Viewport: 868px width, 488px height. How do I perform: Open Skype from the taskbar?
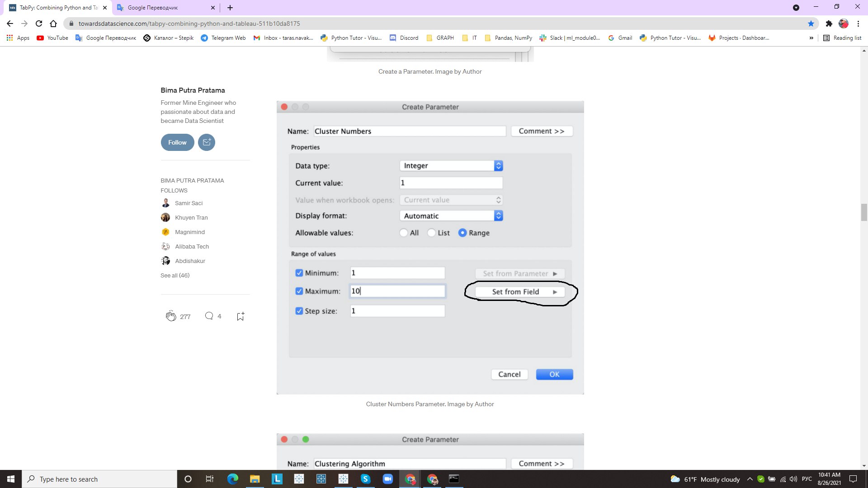point(365,479)
